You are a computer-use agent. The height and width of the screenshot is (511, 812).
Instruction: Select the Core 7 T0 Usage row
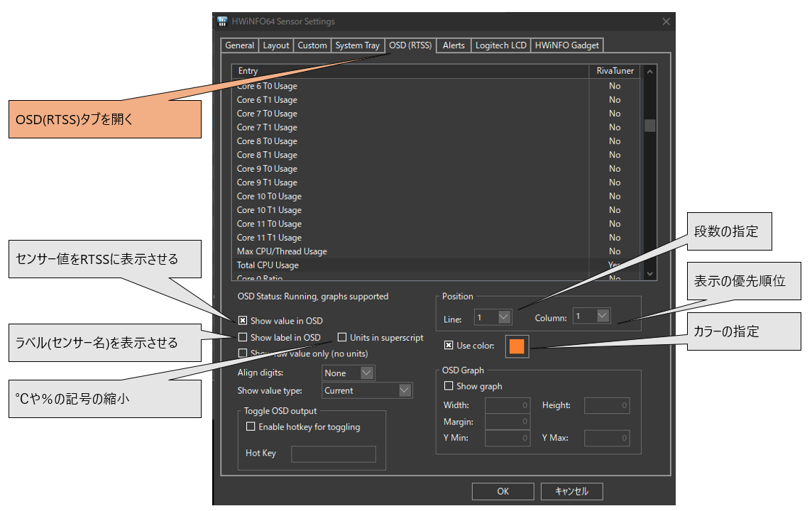(x=436, y=114)
